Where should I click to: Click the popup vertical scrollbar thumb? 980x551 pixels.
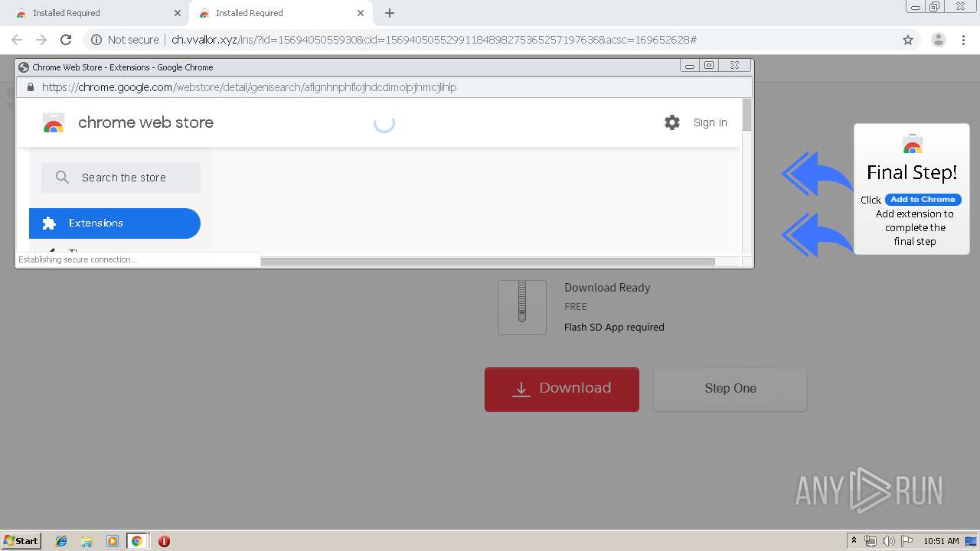tap(747, 115)
